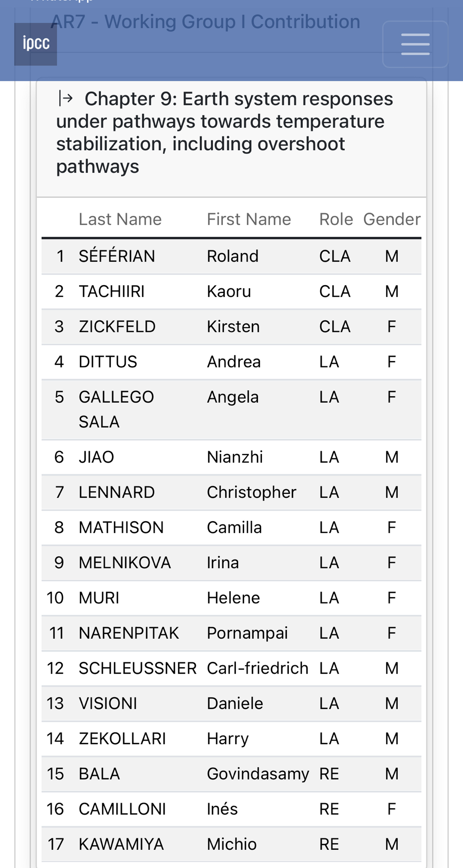Select the KAWAMIYA Michio row
The width and height of the screenshot is (463, 868).
(x=231, y=844)
